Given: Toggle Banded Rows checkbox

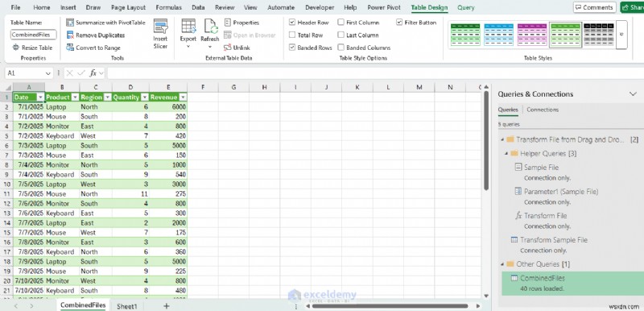Looking at the screenshot, I should pos(292,48).
